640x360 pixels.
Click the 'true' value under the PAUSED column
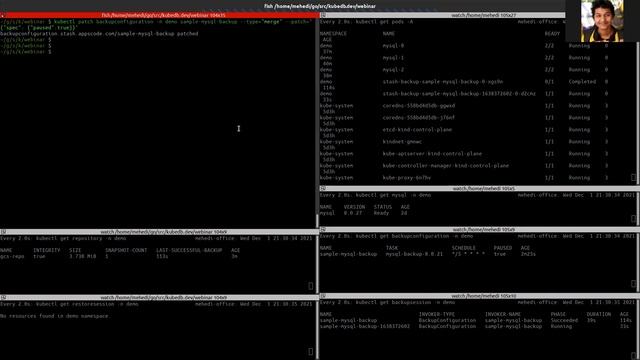pyautogui.click(x=500, y=254)
